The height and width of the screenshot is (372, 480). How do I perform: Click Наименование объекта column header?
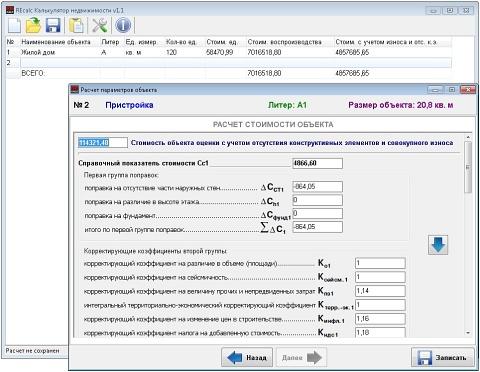click(56, 42)
